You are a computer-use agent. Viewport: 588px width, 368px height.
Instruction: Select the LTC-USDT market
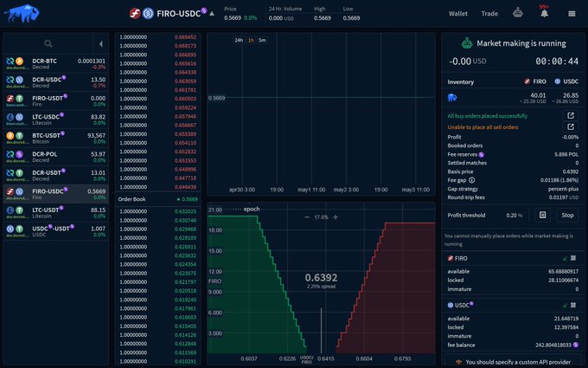tap(56, 212)
